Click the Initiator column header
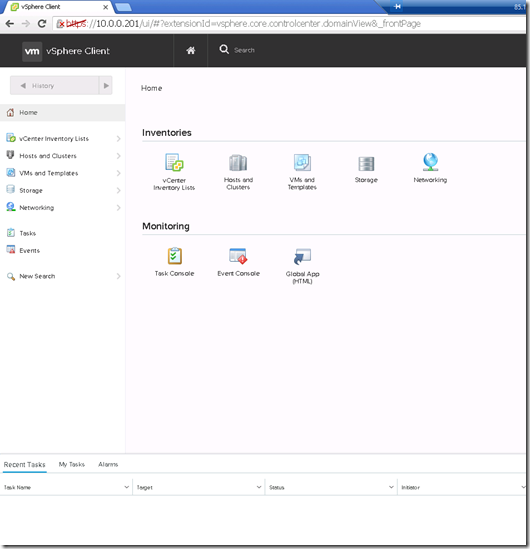The image size is (530, 549). pyautogui.click(x=461, y=487)
